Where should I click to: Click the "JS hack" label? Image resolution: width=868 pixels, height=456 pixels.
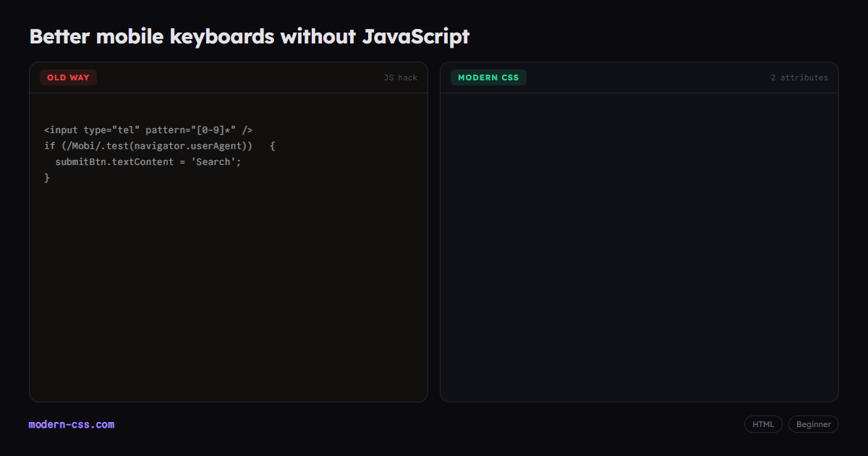pos(401,77)
